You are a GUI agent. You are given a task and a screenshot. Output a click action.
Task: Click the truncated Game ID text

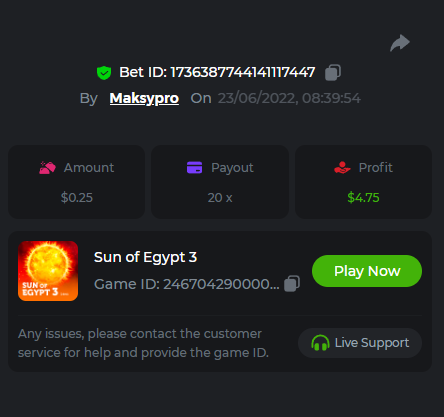187,284
